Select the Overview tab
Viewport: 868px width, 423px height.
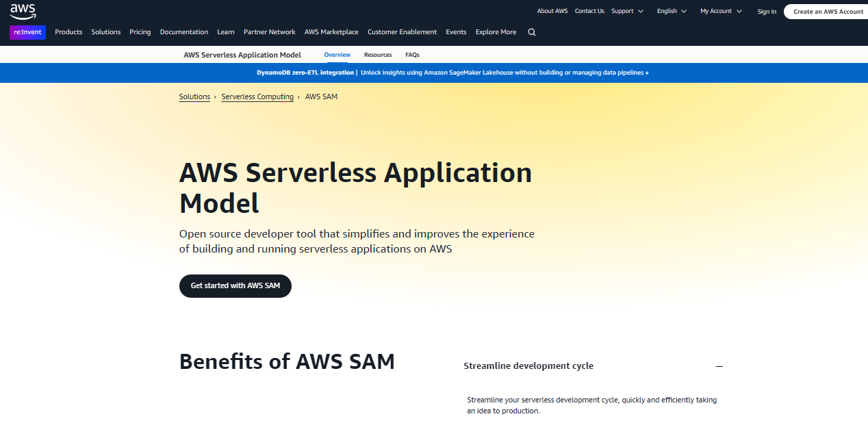click(x=337, y=55)
